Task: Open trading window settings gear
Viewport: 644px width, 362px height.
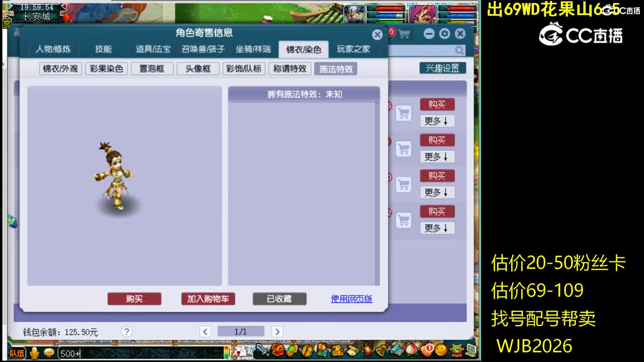Action: (x=444, y=34)
